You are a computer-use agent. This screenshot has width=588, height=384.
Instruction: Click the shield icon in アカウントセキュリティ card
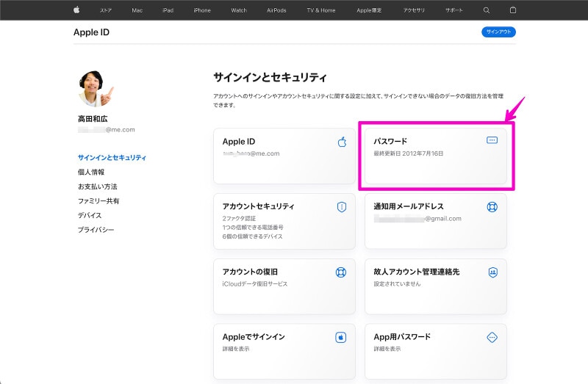click(341, 207)
